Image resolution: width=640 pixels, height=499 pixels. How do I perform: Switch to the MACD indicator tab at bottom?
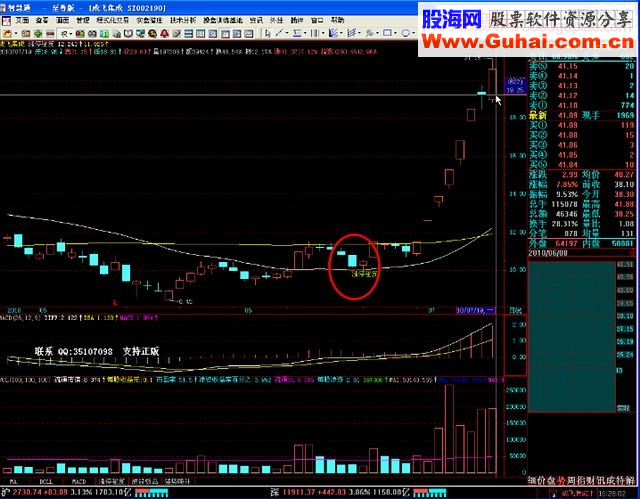coord(79,481)
